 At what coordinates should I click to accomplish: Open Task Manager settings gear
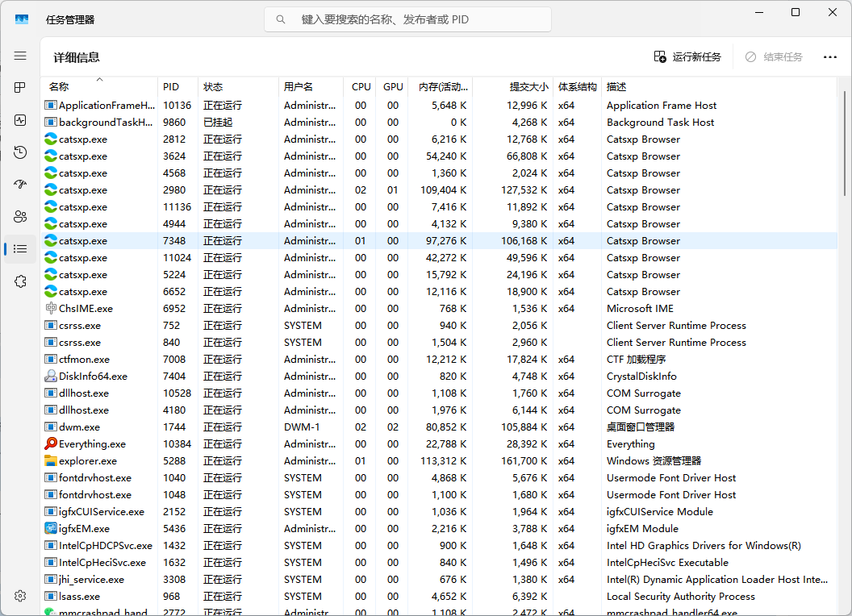click(x=20, y=596)
